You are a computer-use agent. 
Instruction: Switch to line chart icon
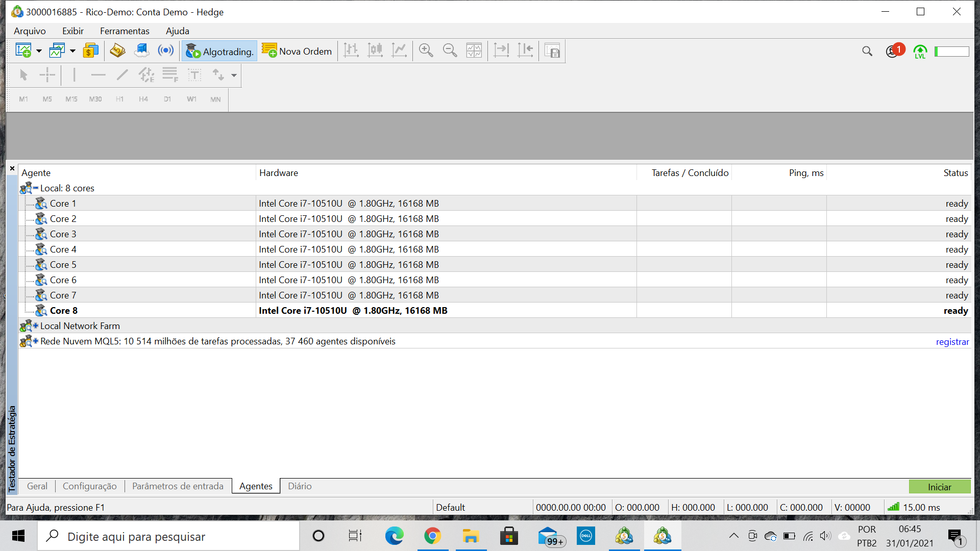pyautogui.click(x=399, y=51)
